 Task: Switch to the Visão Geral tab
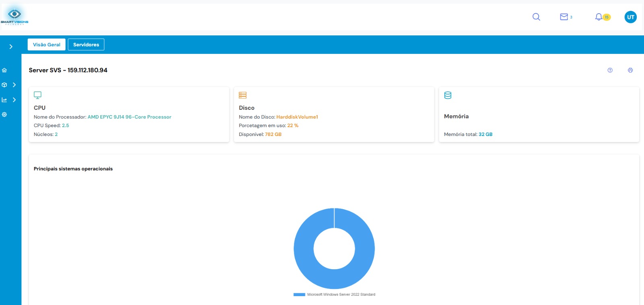coord(47,45)
